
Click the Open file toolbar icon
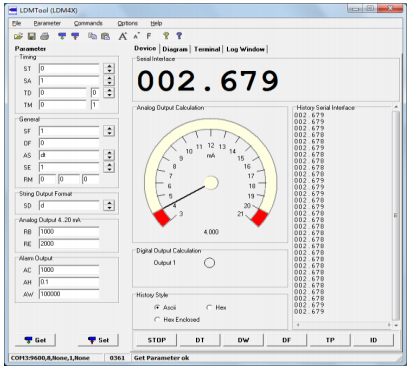click(18, 36)
